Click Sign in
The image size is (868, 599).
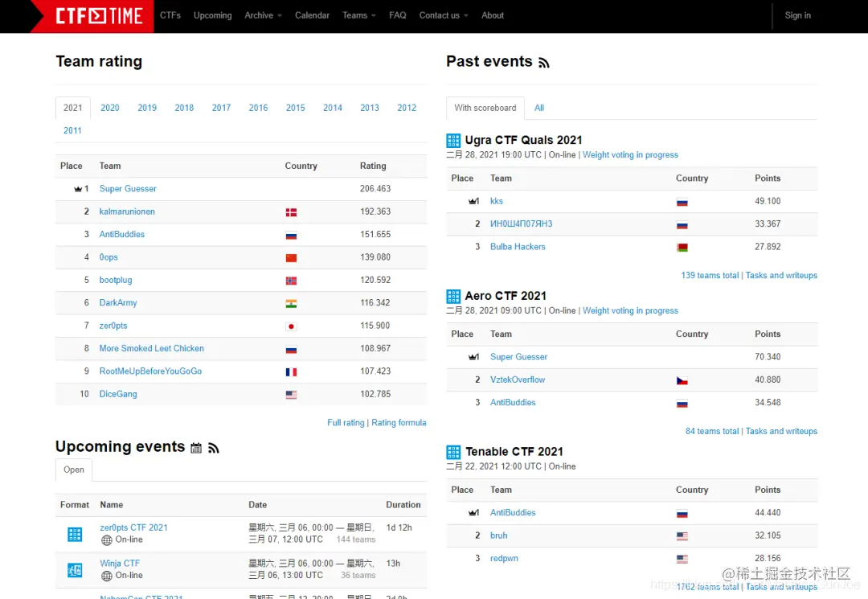[798, 15]
